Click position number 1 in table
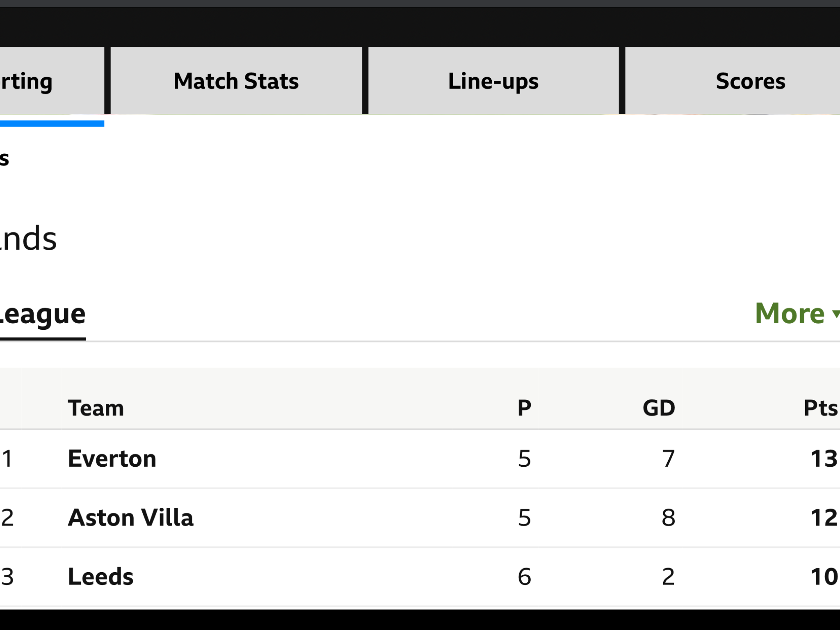The image size is (840, 630). click(7, 459)
